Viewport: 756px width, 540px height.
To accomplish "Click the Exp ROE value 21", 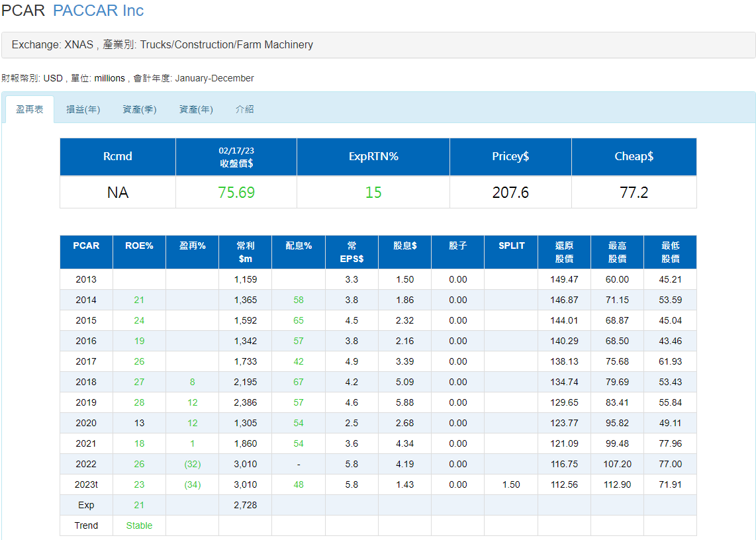I will (139, 505).
